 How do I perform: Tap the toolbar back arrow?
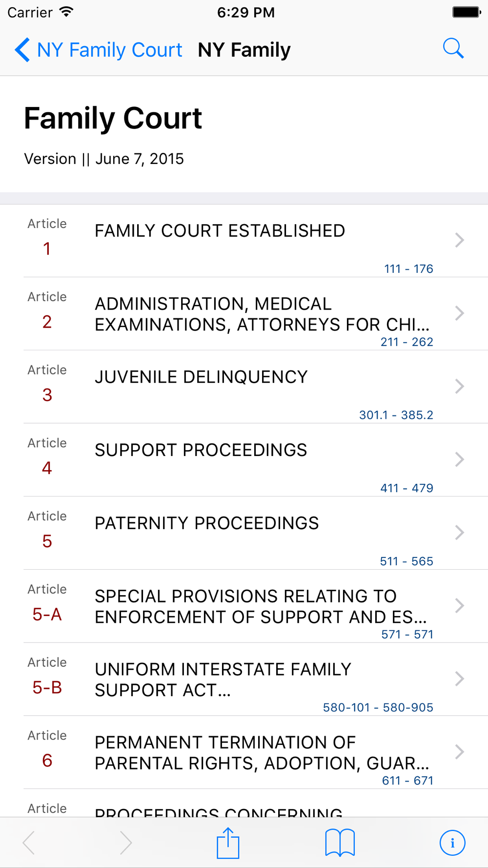29,843
